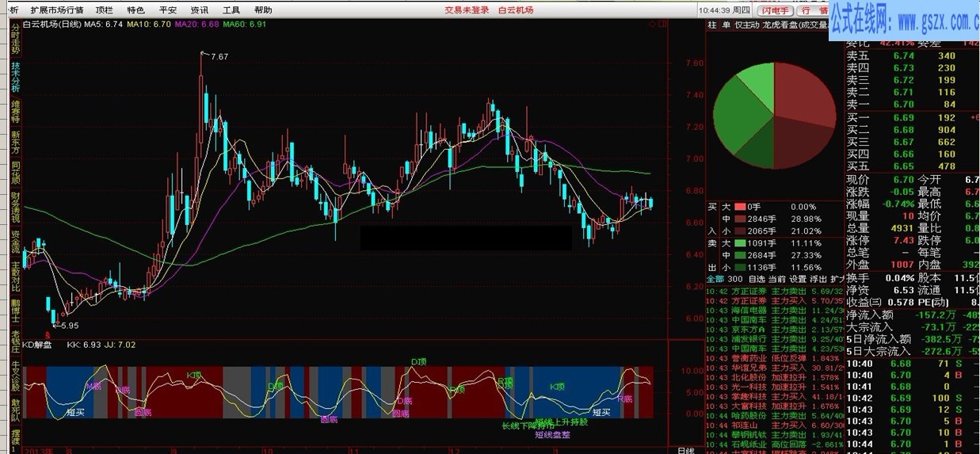This screenshot has height=454, width=980.
Task: Open the 工具 menu
Action: click(x=231, y=10)
